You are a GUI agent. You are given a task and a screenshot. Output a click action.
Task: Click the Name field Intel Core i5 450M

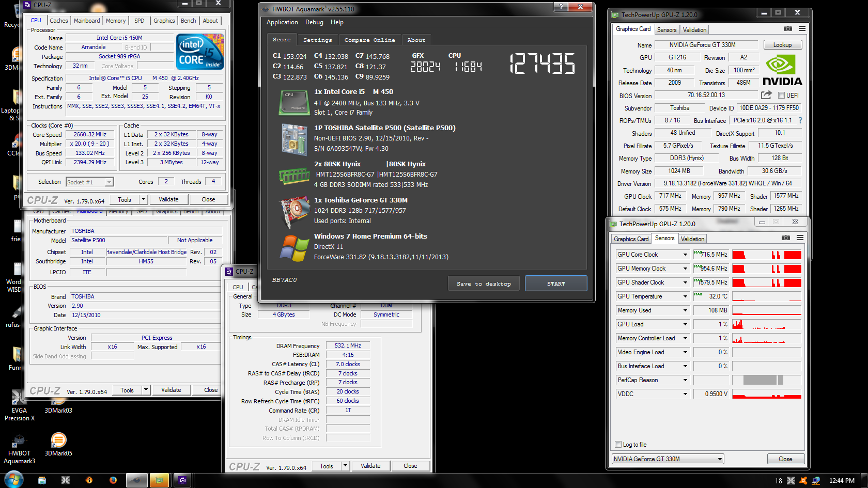(x=119, y=38)
